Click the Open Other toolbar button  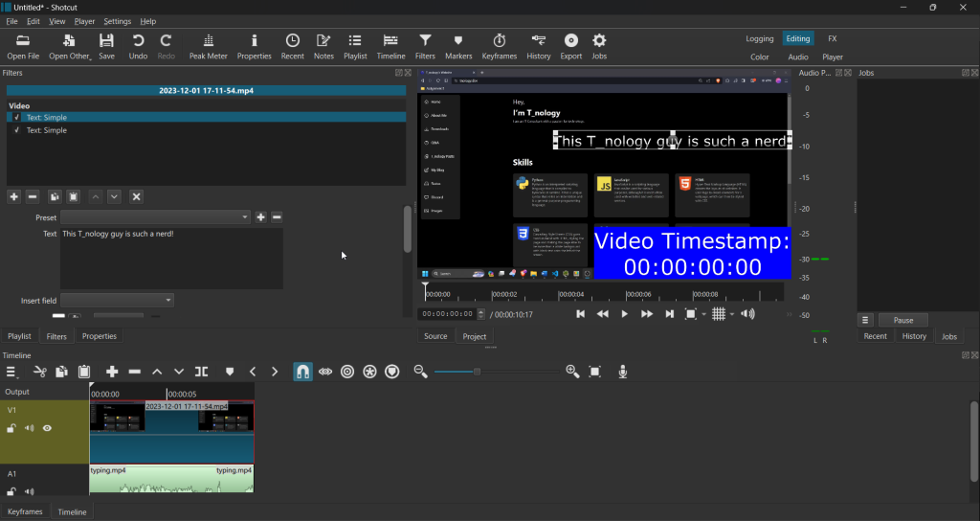click(70, 47)
